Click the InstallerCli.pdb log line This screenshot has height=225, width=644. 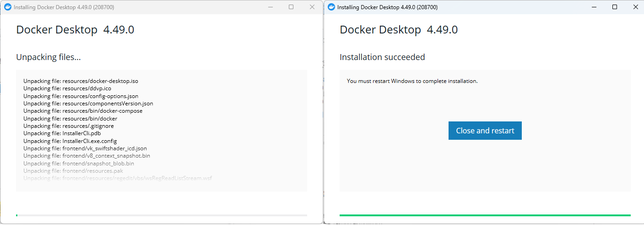pyautogui.click(x=62, y=133)
